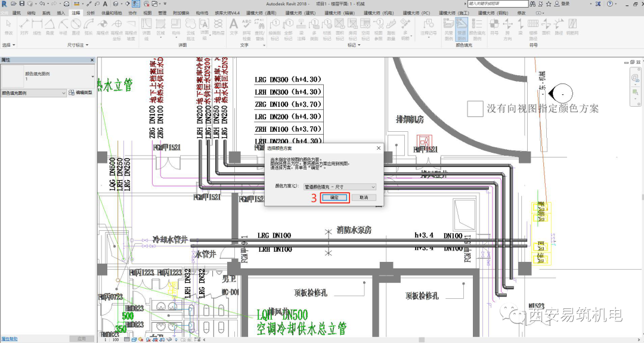
Task: Expand the 尺寸标注 panel dropdown
Action: [78, 45]
